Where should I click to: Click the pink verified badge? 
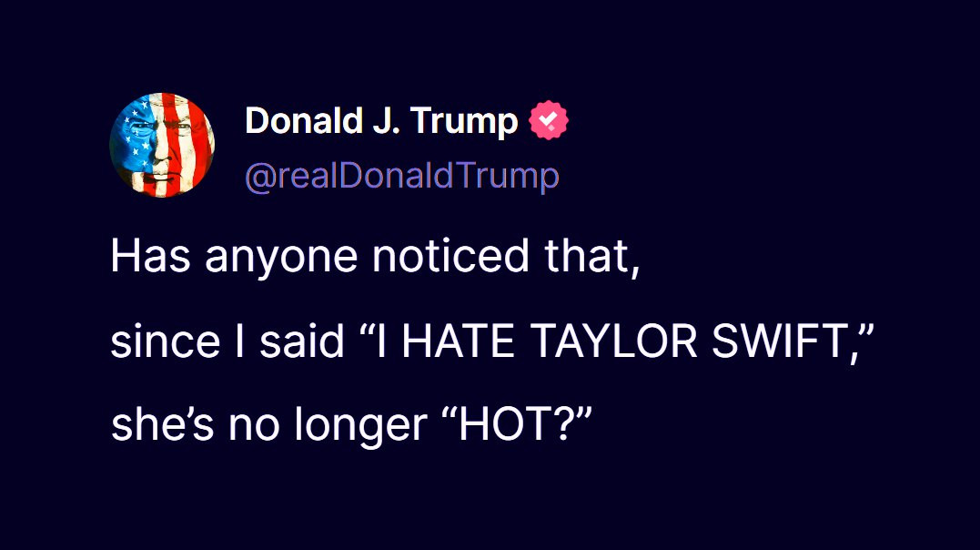click(x=550, y=121)
